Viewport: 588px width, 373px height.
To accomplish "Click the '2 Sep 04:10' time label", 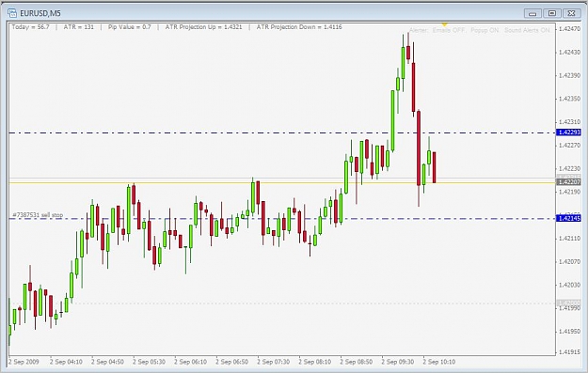I will point(66,362).
